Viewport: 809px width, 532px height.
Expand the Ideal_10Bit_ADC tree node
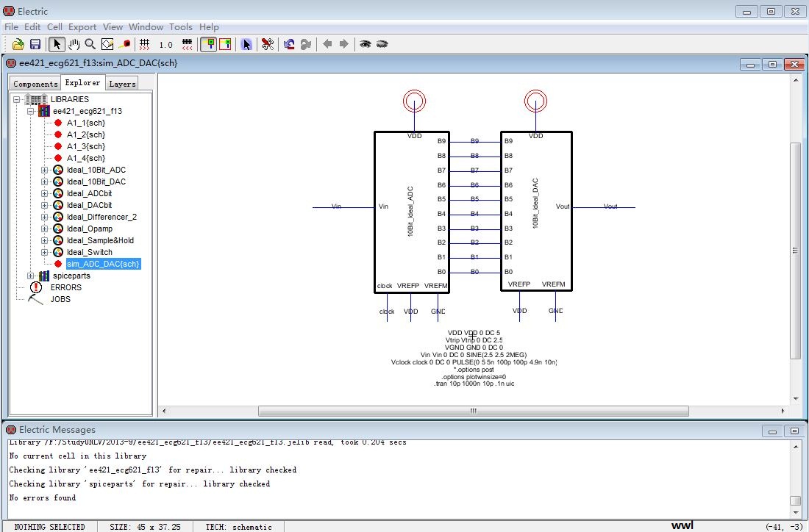[44, 170]
